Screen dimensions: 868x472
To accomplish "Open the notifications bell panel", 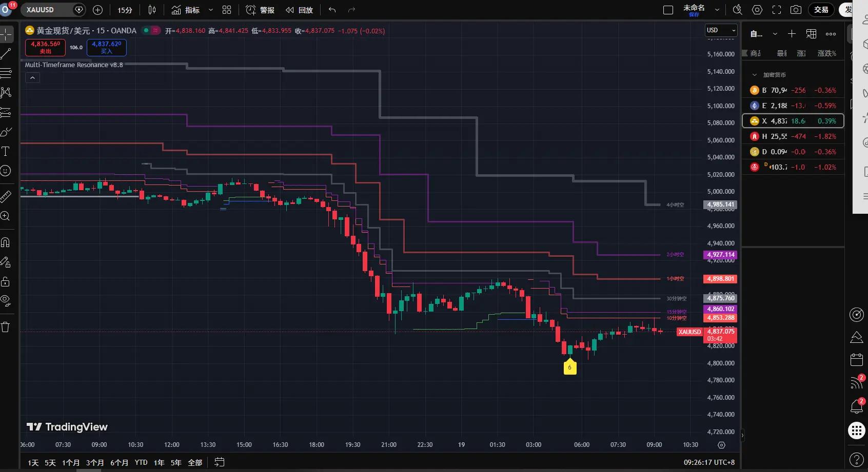I will [x=857, y=406].
